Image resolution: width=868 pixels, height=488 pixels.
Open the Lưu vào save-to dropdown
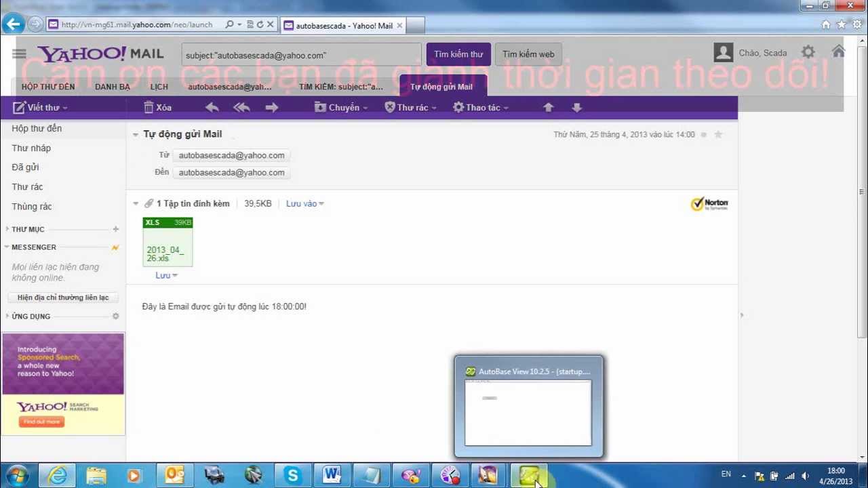click(305, 203)
